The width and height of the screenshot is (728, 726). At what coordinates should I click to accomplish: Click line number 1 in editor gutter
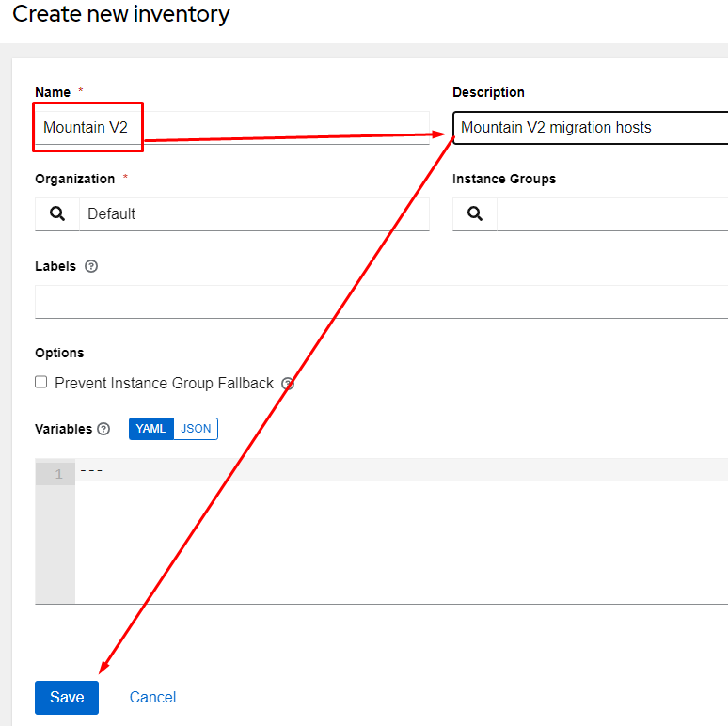pyautogui.click(x=58, y=474)
